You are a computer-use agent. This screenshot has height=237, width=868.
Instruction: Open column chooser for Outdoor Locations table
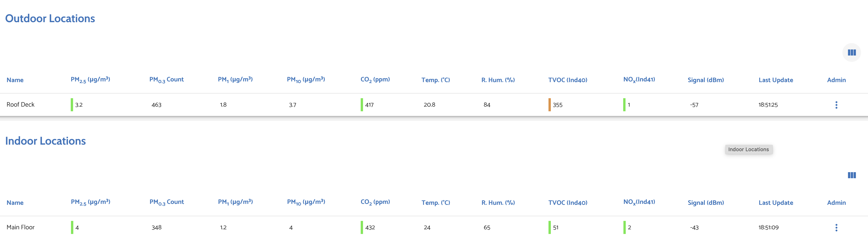click(851, 52)
